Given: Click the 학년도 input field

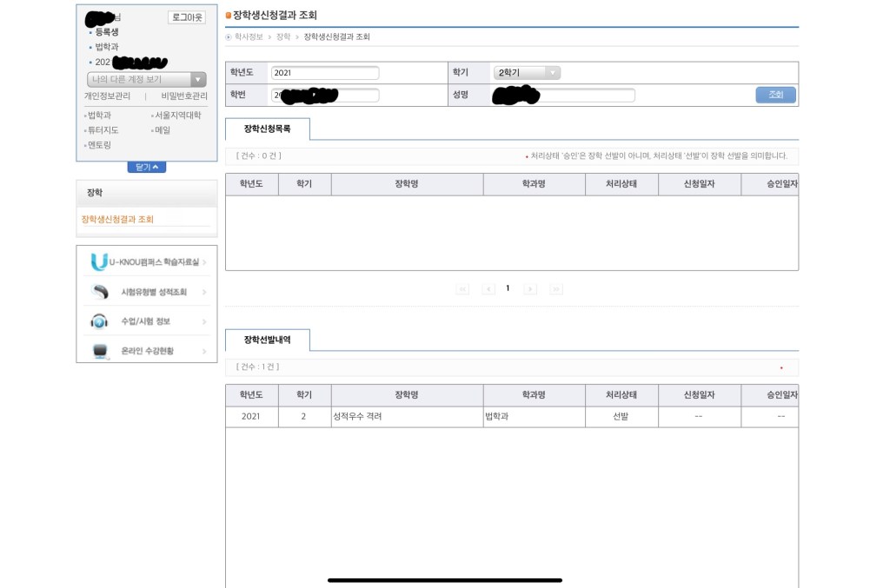Looking at the screenshot, I should (325, 73).
